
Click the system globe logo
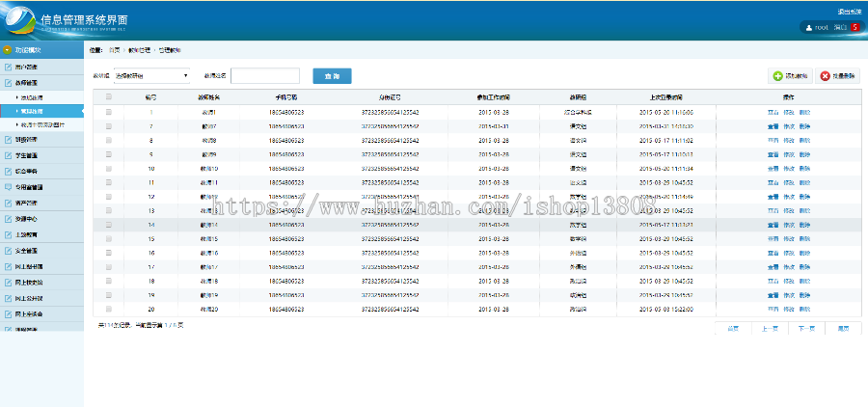[18, 20]
